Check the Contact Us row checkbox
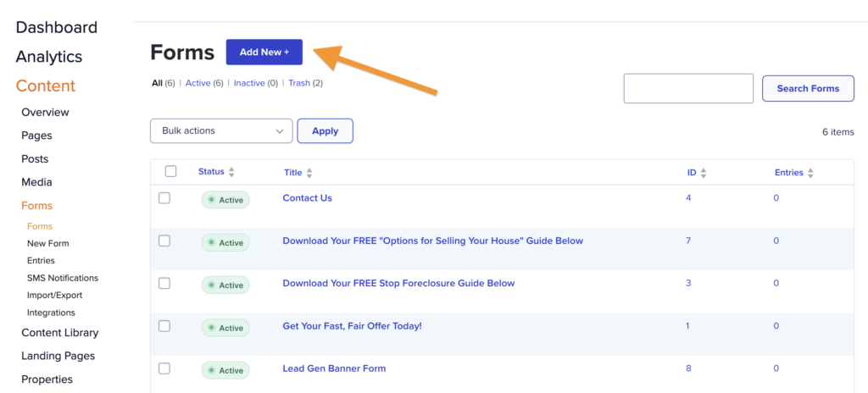The height and width of the screenshot is (393, 868). coord(164,198)
